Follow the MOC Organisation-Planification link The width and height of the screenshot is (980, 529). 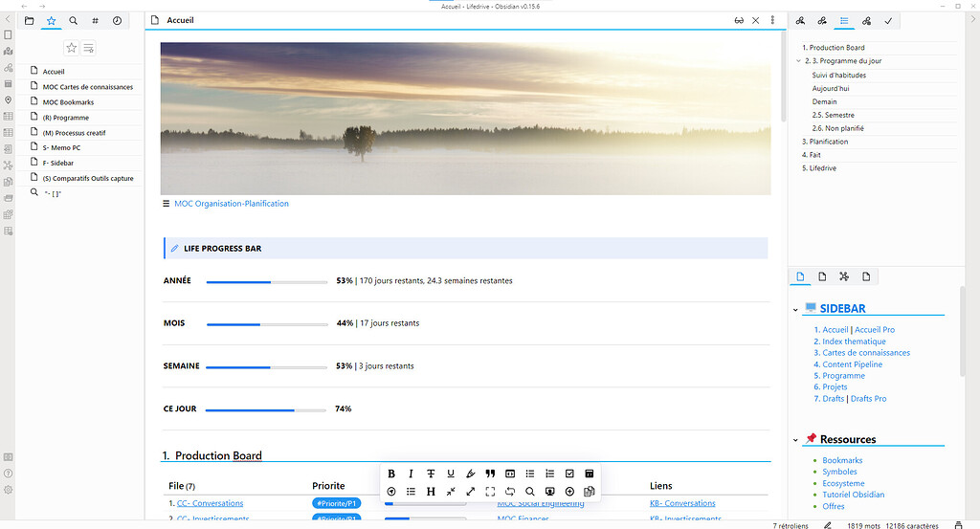pos(232,204)
